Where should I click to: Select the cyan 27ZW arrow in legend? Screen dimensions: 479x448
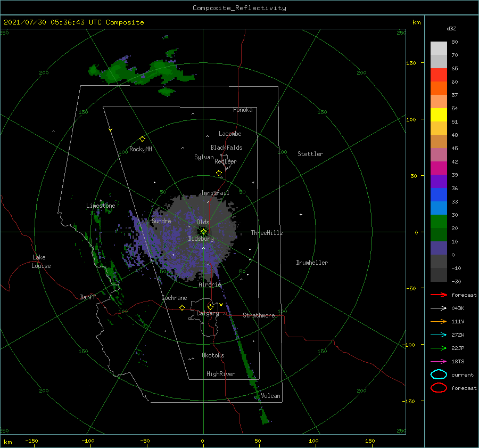point(439,335)
